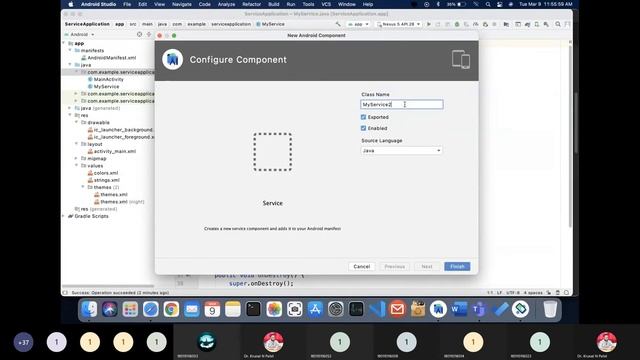Click the Cancel button
Screen dimensions: 640x360
(362, 267)
